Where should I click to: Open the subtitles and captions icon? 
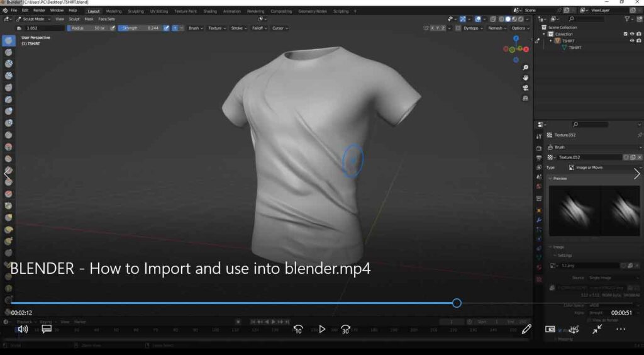coord(47,329)
